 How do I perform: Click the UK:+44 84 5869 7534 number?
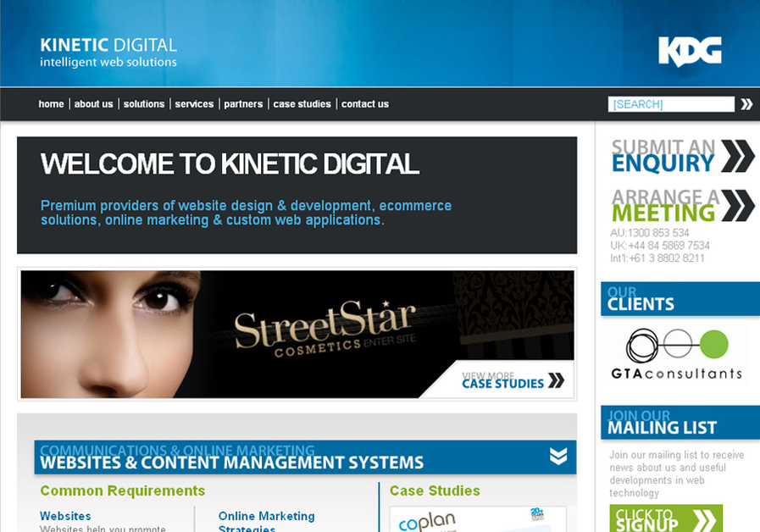[x=660, y=246]
